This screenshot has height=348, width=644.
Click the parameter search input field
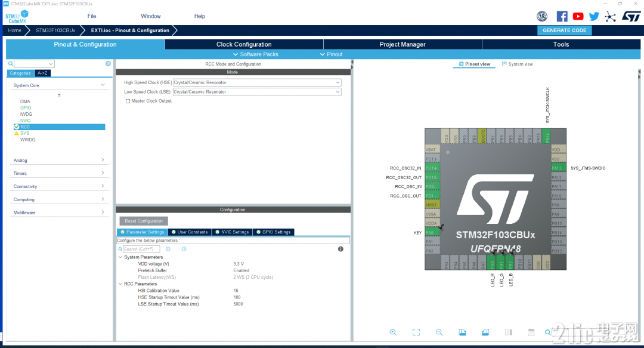pyautogui.click(x=141, y=249)
